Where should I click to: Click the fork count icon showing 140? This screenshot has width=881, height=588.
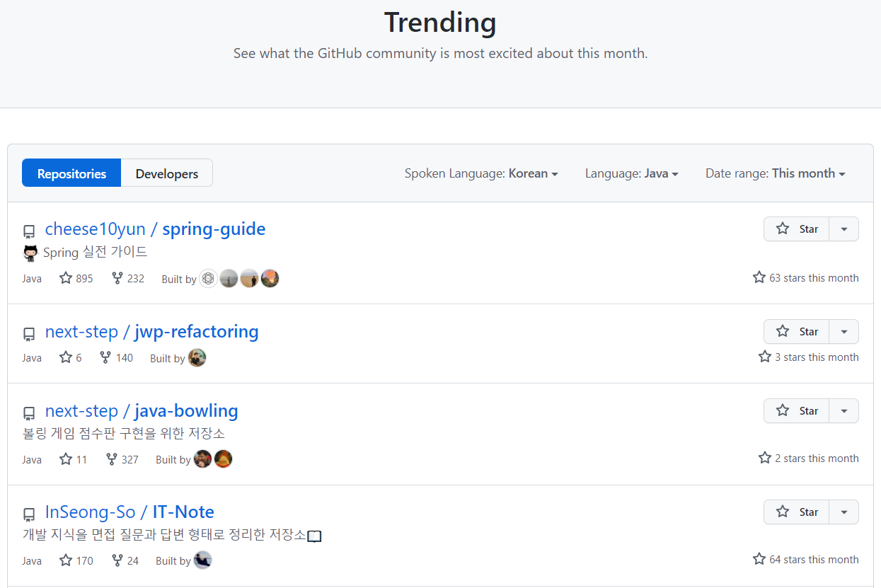click(x=105, y=357)
